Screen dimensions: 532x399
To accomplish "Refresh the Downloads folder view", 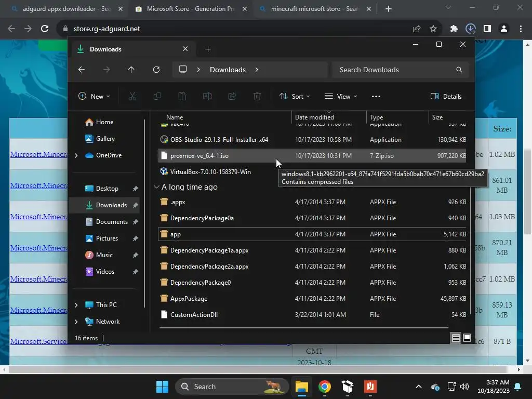I will (x=156, y=70).
